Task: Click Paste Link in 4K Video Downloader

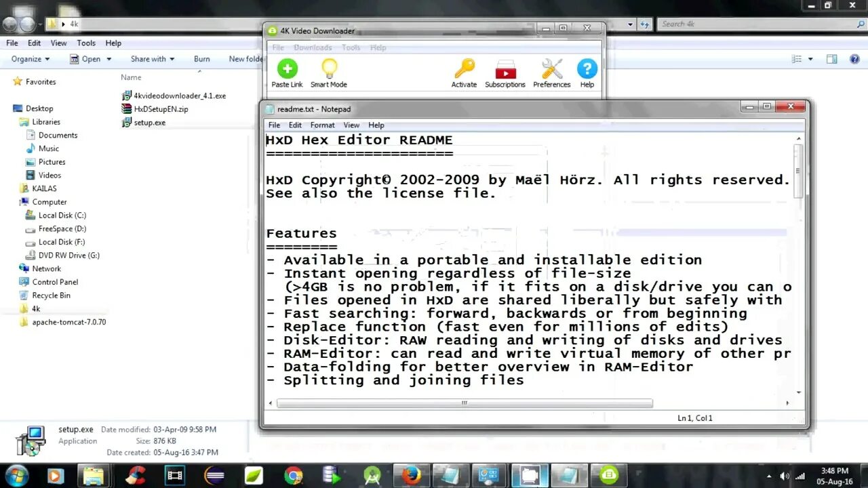Action: (x=287, y=73)
